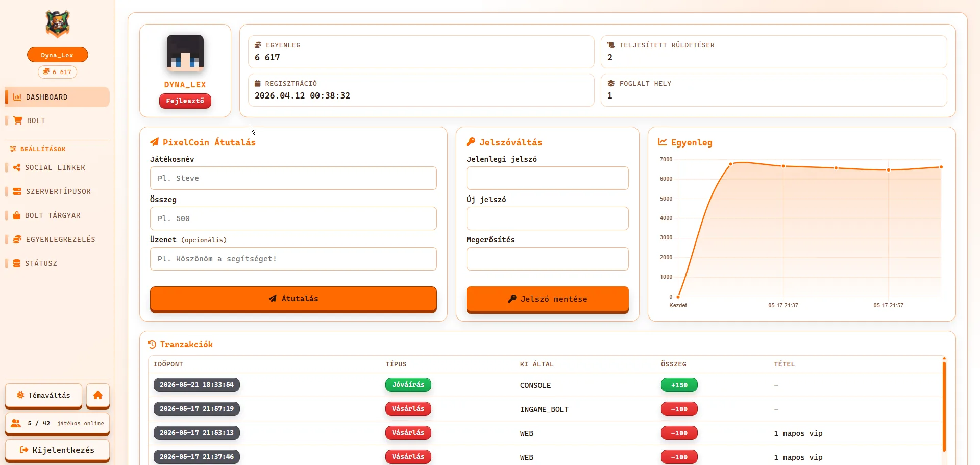Click the Típus column header

click(x=396, y=364)
